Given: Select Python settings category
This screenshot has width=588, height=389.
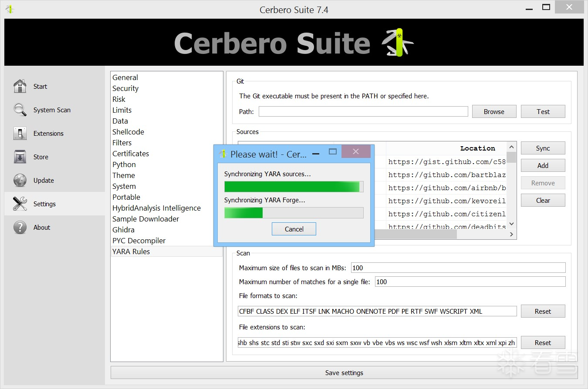Looking at the screenshot, I should tap(166, 164).
